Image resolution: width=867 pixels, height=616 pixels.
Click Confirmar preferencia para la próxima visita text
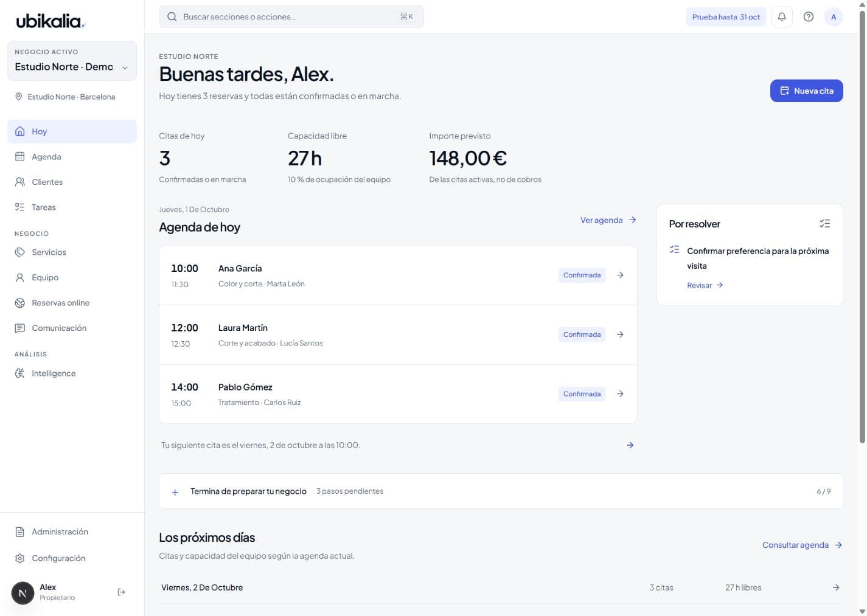757,258
